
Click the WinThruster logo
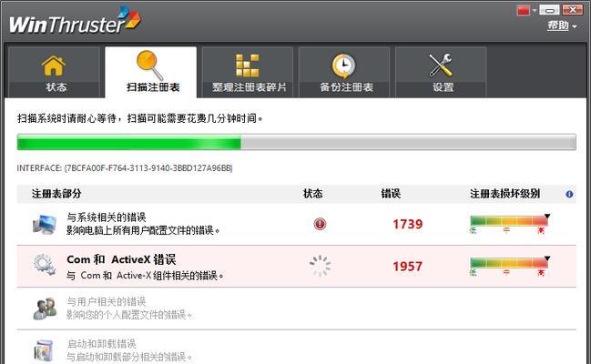(x=75, y=21)
